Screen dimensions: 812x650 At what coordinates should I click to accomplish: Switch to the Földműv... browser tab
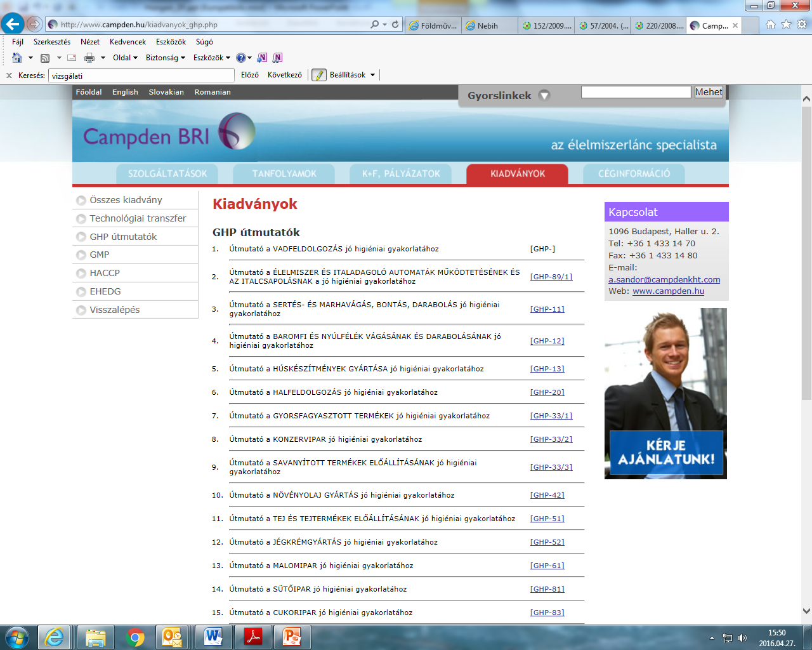[433, 25]
